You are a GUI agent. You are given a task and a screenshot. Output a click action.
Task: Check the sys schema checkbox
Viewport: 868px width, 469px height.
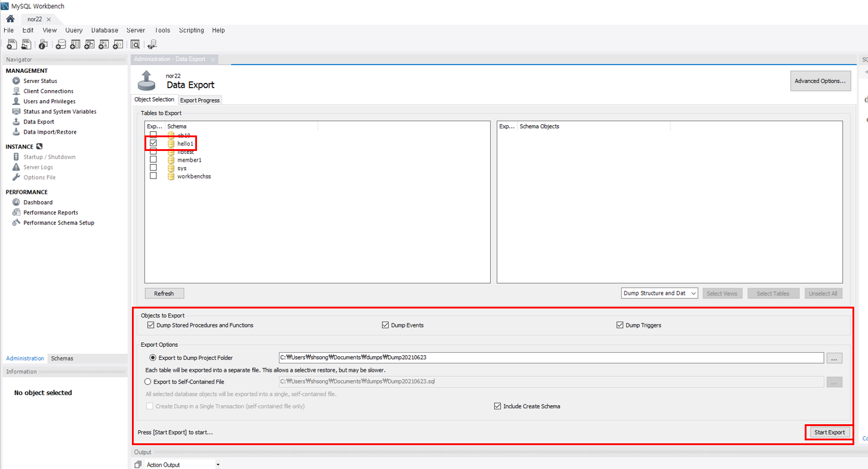tap(153, 168)
